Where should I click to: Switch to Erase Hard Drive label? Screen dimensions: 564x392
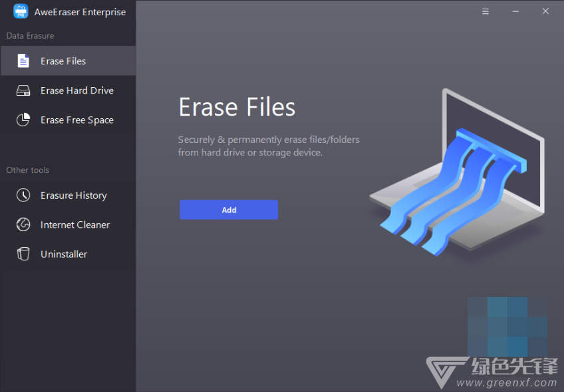pos(77,90)
